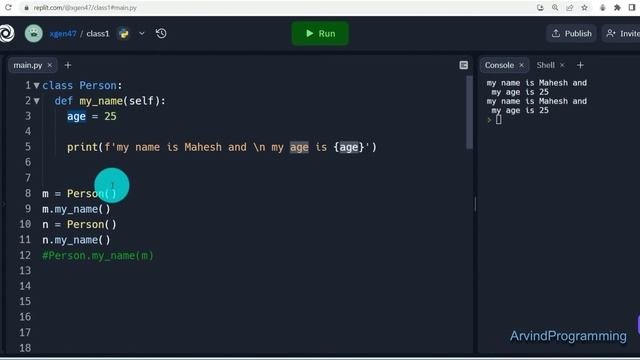Viewport: 640px width, 360px height.
Task: Click 'n.my_name()' on line 11
Action: [x=76, y=240]
